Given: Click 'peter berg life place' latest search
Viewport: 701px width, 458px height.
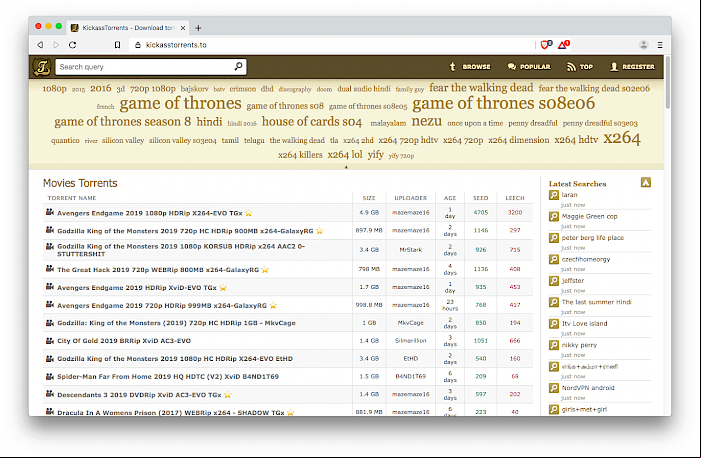Looking at the screenshot, I should (592, 238).
